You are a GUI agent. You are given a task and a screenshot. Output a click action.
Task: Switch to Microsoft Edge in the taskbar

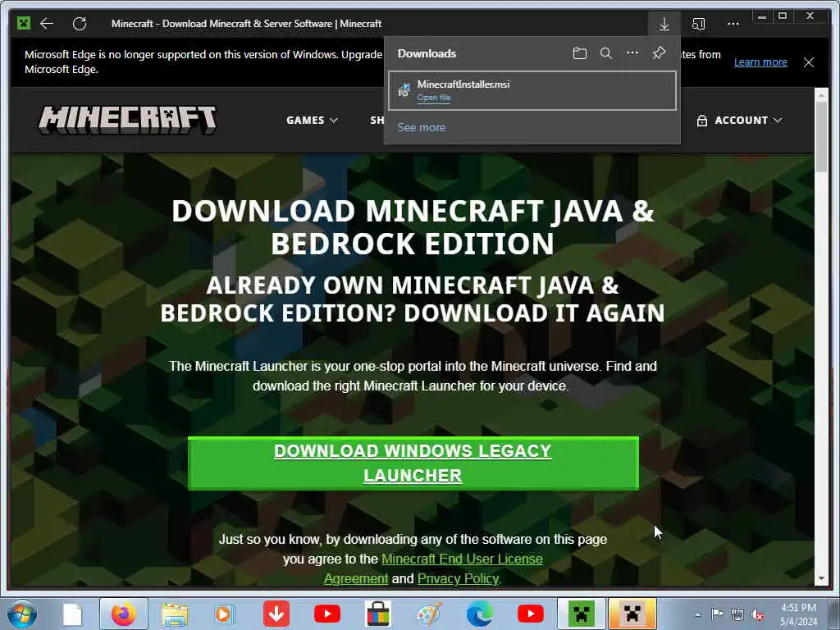pos(480,614)
